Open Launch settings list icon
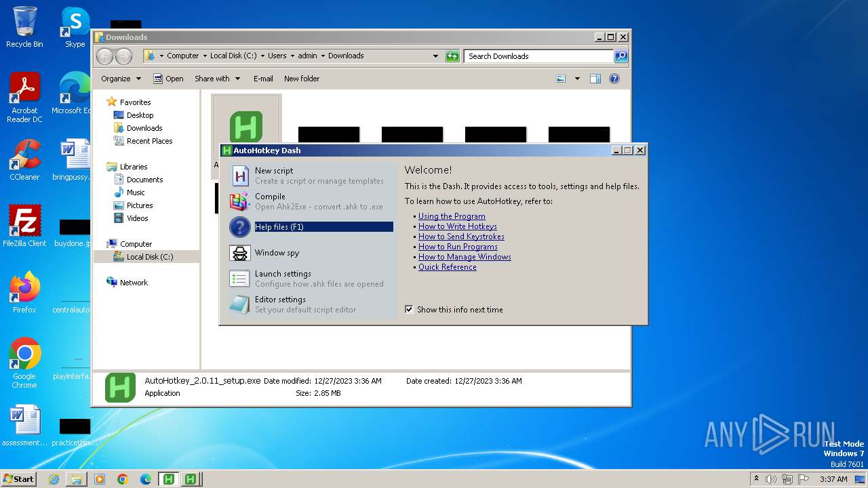The image size is (868, 488). (240, 279)
